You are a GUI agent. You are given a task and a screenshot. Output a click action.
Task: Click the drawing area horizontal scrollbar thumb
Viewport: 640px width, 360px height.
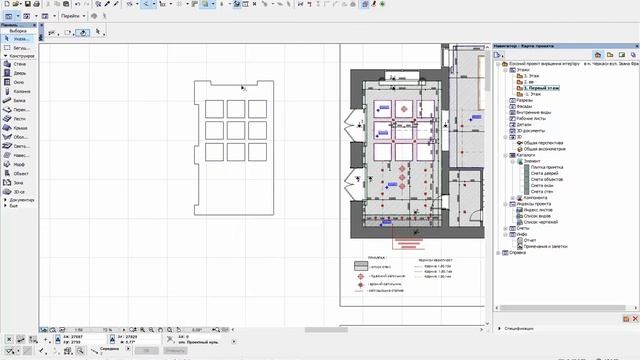point(326,330)
